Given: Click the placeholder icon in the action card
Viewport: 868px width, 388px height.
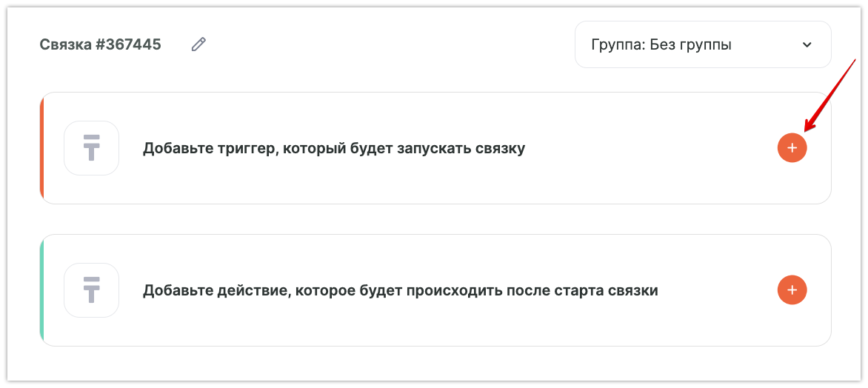Looking at the screenshot, I should tap(92, 290).
